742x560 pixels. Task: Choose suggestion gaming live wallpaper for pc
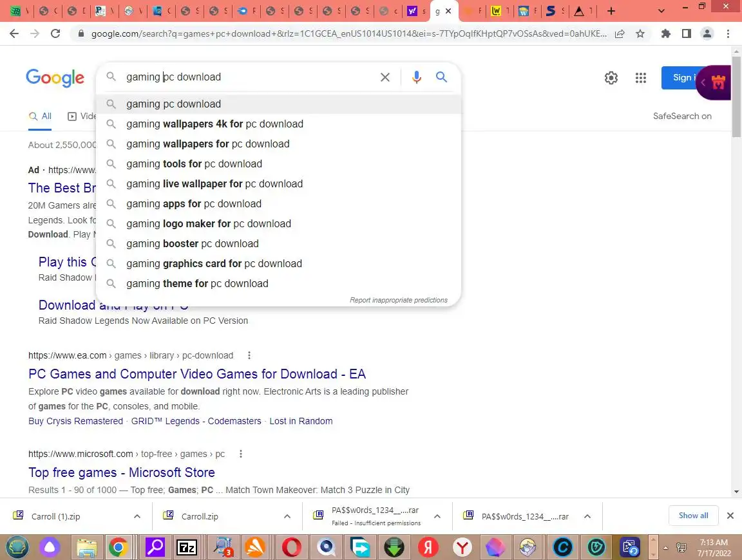coord(278,183)
